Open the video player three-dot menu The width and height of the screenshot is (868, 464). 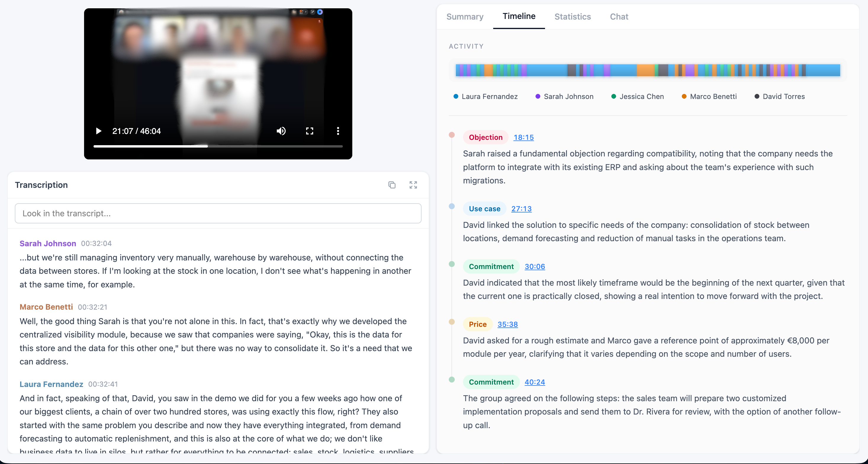(338, 131)
